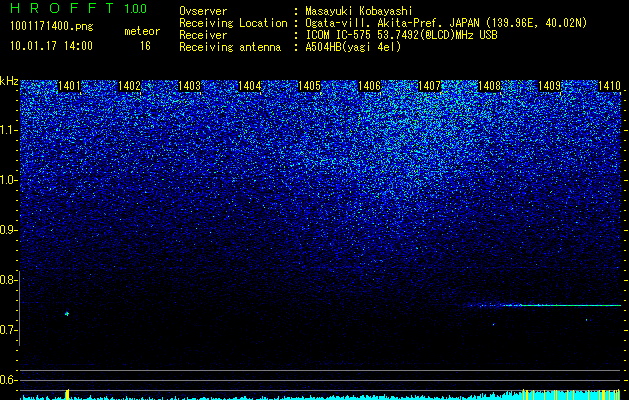Click the time marker 1409
Screen dimensions: 629x400
click(549, 86)
